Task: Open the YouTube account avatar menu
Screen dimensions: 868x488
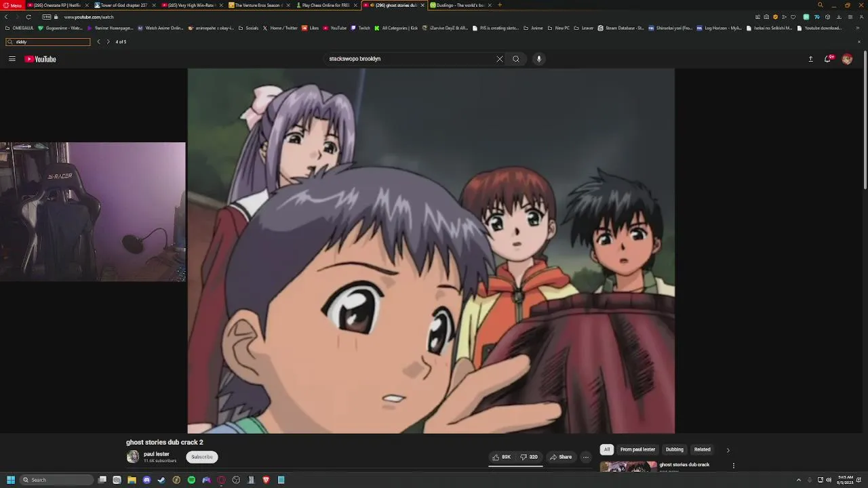Action: pos(847,59)
